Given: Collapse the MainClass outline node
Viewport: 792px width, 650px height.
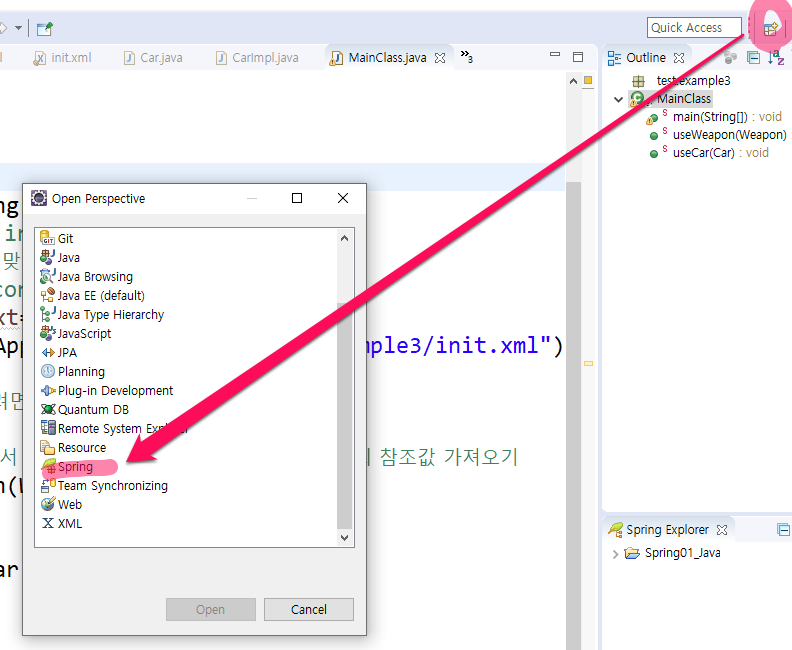Looking at the screenshot, I should tap(618, 99).
